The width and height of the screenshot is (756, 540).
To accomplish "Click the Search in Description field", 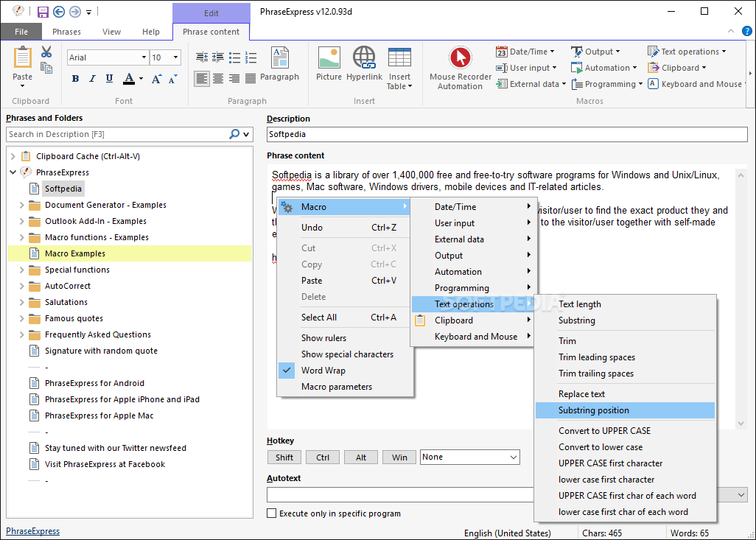I will click(118, 134).
